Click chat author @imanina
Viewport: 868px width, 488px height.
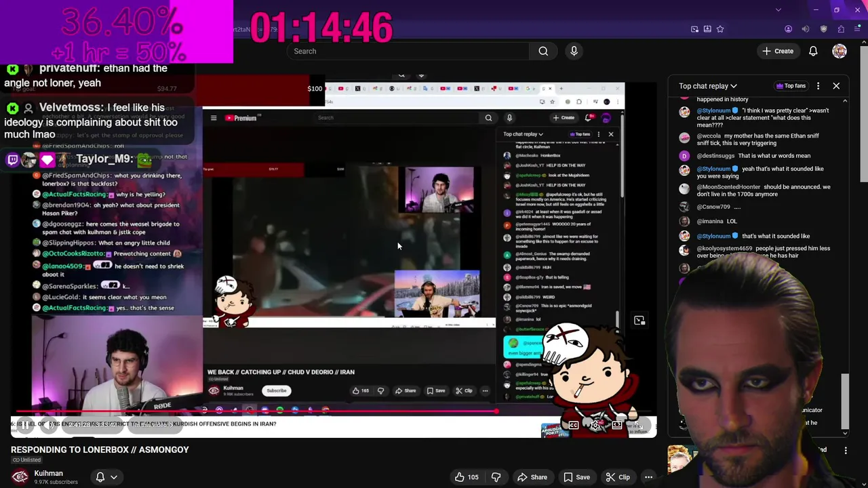(710, 221)
